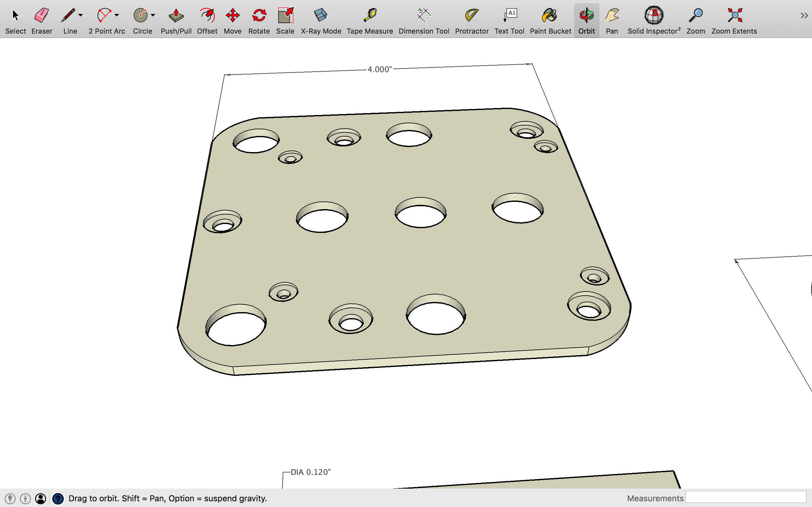This screenshot has width=812, height=507.
Task: Expand the Circle tool variants menu
Action: (x=153, y=15)
